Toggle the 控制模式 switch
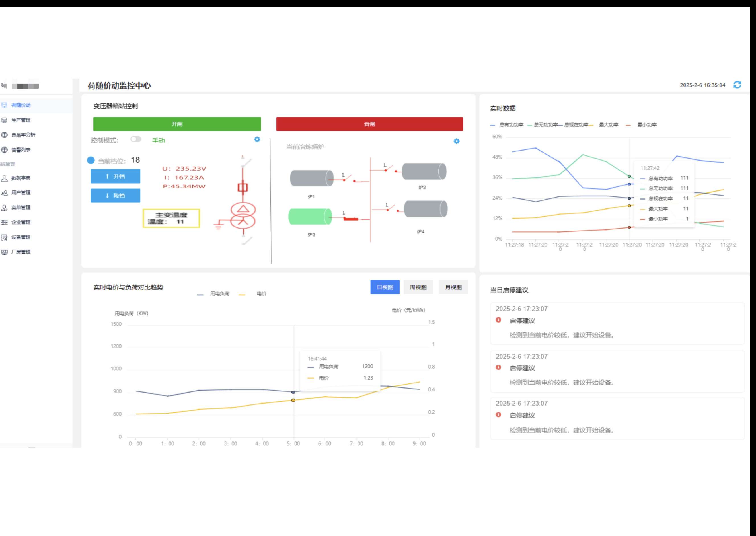 pyautogui.click(x=135, y=139)
